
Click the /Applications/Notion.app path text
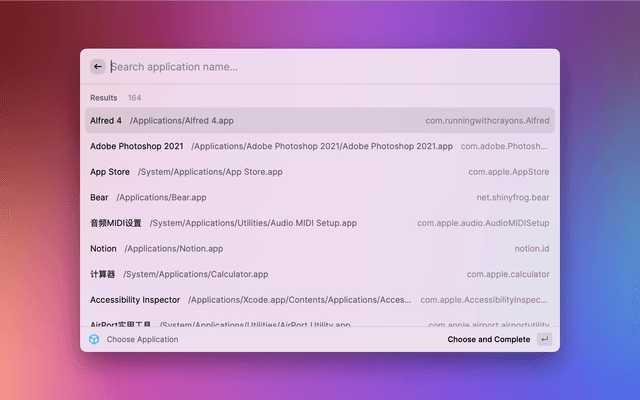(174, 248)
